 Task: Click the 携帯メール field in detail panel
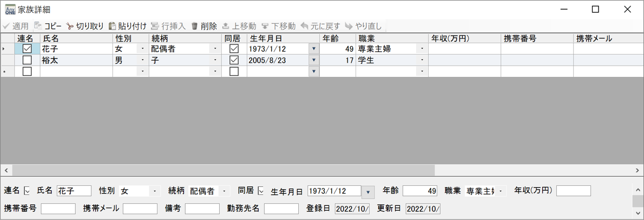(140, 209)
